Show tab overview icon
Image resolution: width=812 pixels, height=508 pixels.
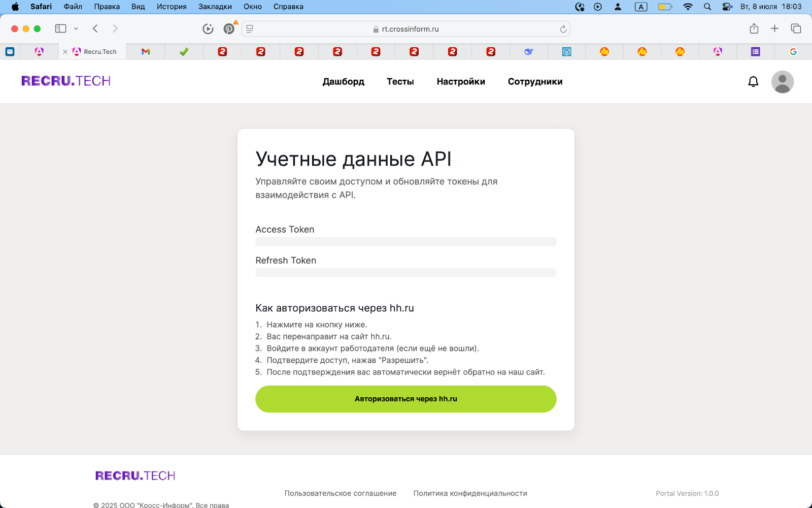point(796,28)
